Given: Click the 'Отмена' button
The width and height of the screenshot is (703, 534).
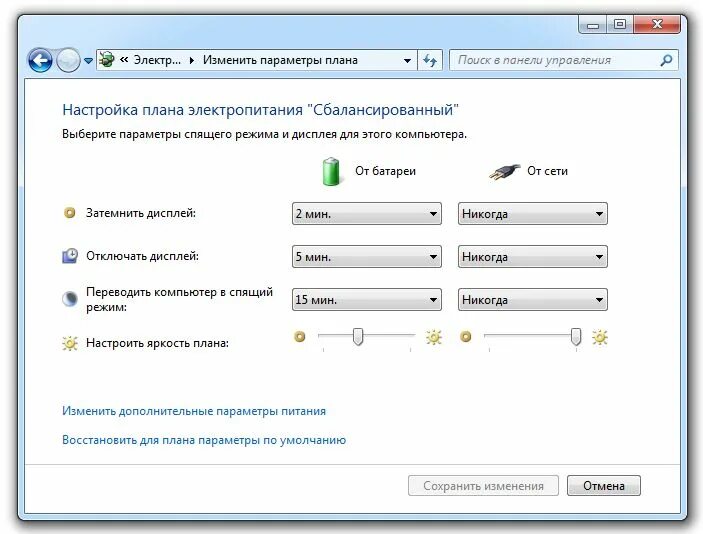Looking at the screenshot, I should click(604, 486).
